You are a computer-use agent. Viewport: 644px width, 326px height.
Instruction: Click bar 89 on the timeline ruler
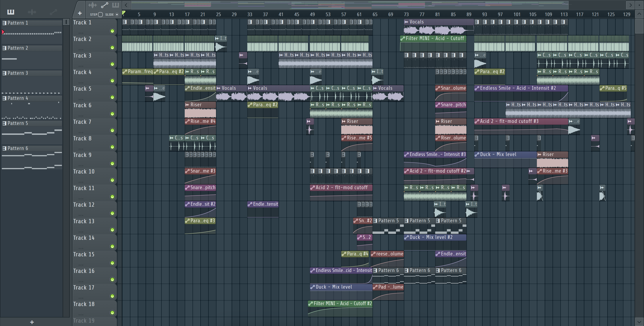click(x=469, y=15)
